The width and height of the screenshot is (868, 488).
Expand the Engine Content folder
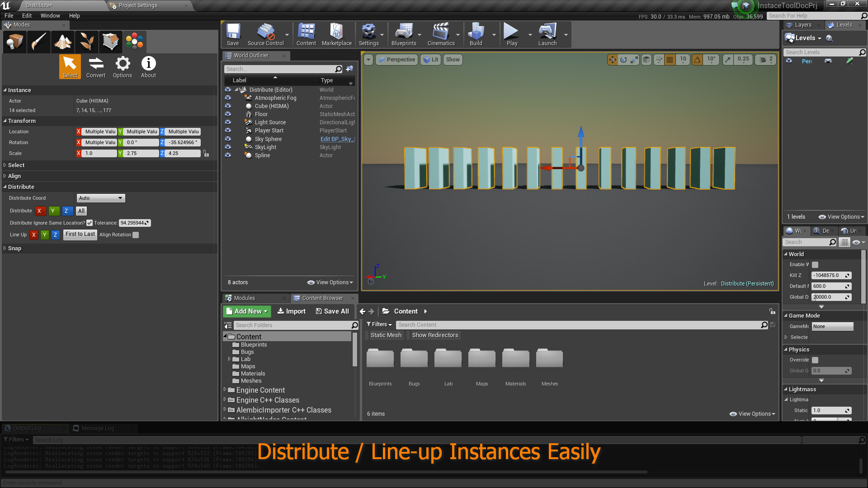coord(226,390)
